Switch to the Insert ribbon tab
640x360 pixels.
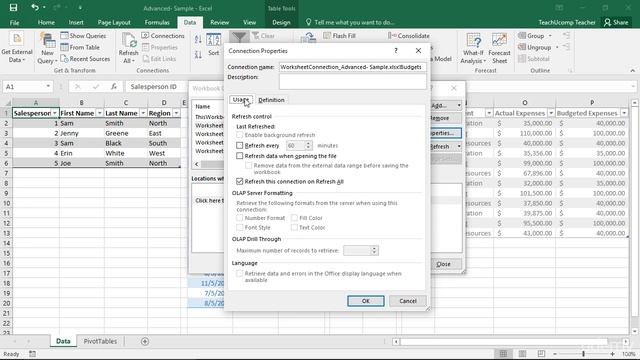pyautogui.click(x=76, y=22)
